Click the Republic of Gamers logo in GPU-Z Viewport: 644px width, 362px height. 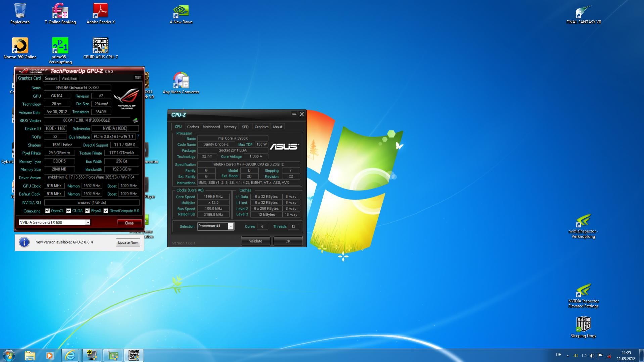[x=126, y=99]
